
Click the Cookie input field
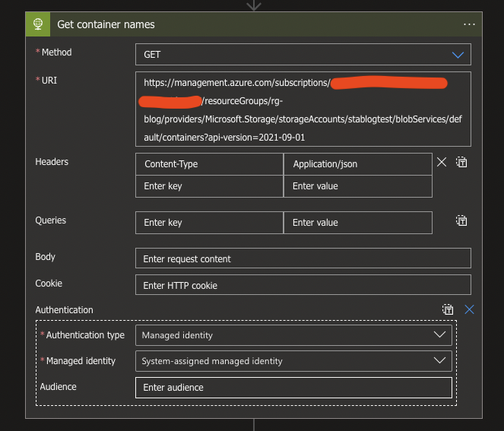[x=303, y=285]
